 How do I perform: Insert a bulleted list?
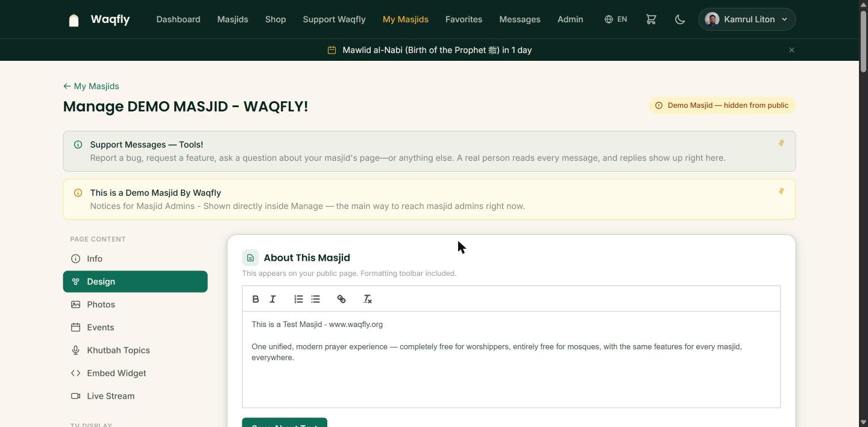coord(315,299)
